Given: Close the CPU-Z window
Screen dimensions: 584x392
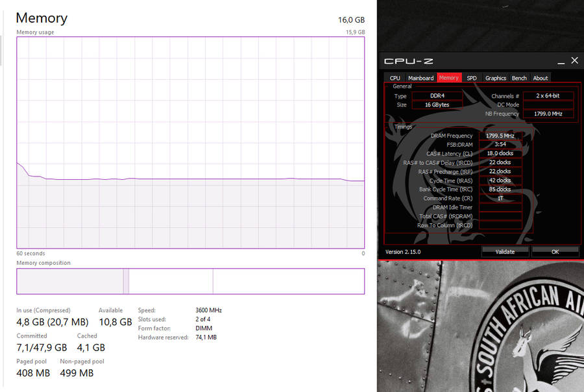Looking at the screenshot, I should coord(574,60).
